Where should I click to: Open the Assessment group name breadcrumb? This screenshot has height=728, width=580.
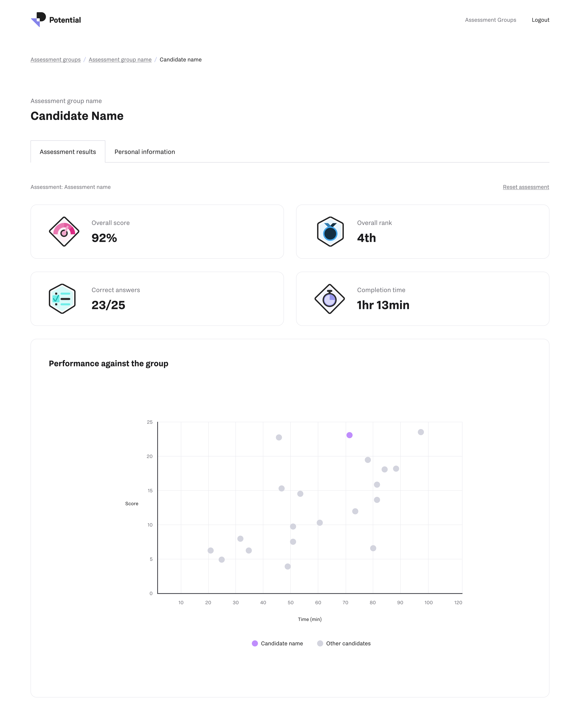(x=120, y=60)
